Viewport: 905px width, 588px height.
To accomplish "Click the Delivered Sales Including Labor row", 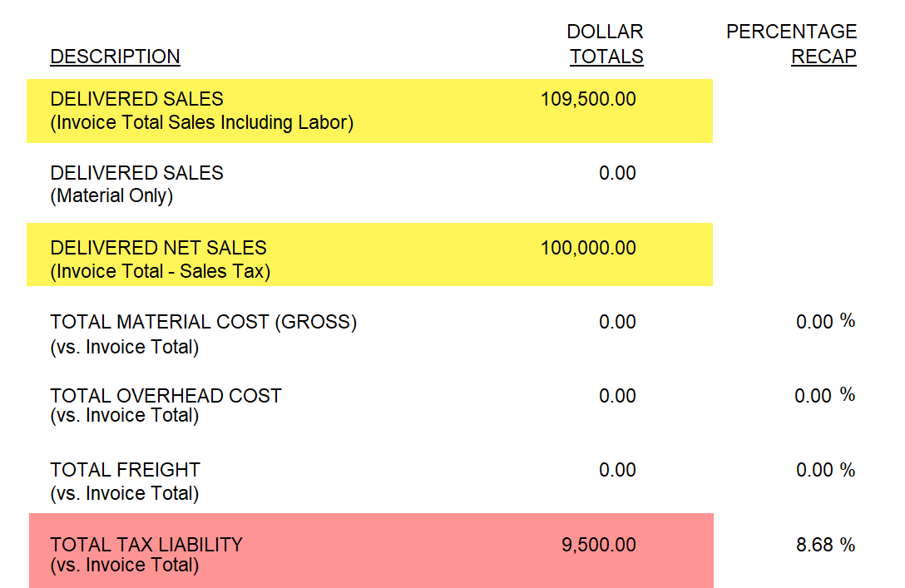I will pos(369,111).
